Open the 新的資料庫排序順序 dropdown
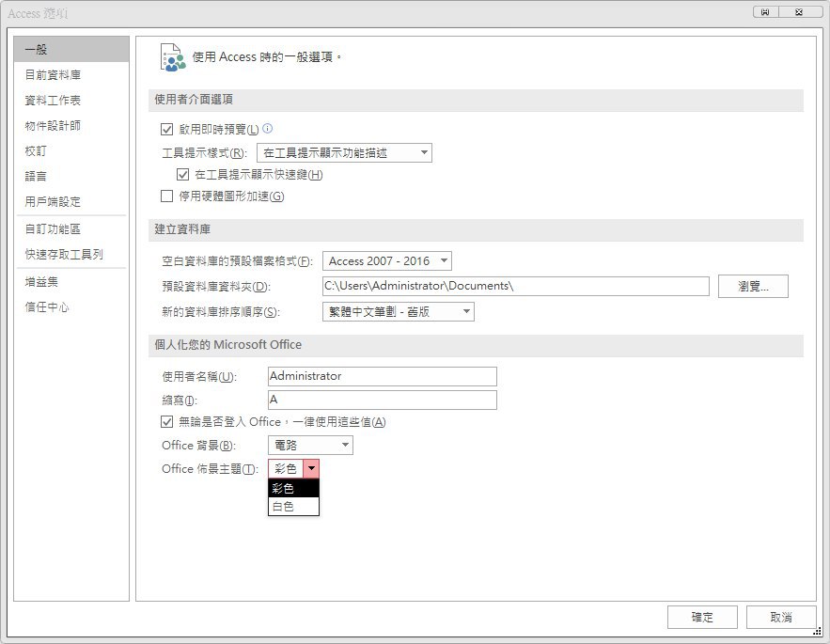The width and height of the screenshot is (830, 644). point(398,311)
